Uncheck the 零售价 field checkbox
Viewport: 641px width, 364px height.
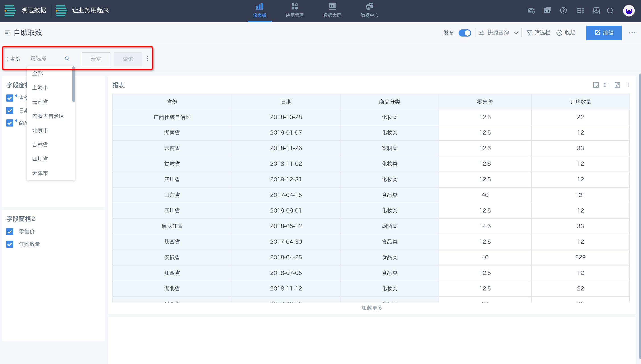pos(10,232)
